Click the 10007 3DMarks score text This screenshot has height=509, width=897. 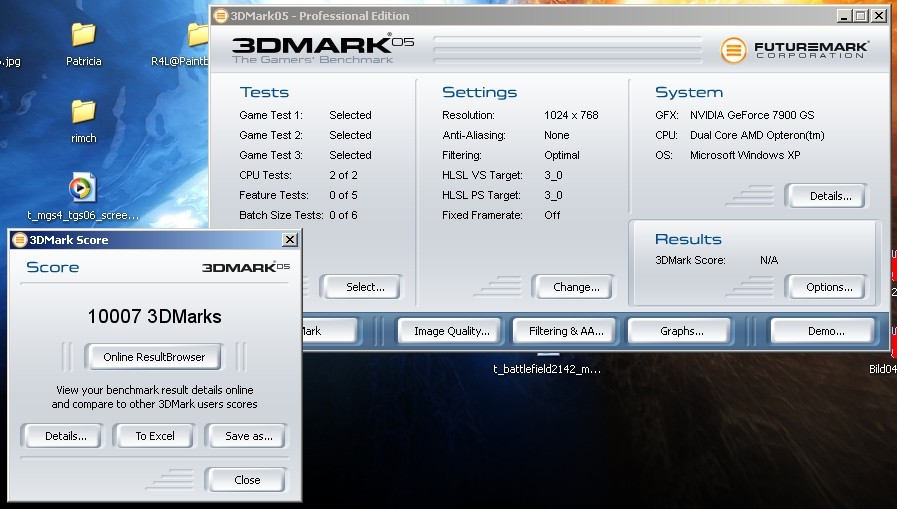pos(154,316)
